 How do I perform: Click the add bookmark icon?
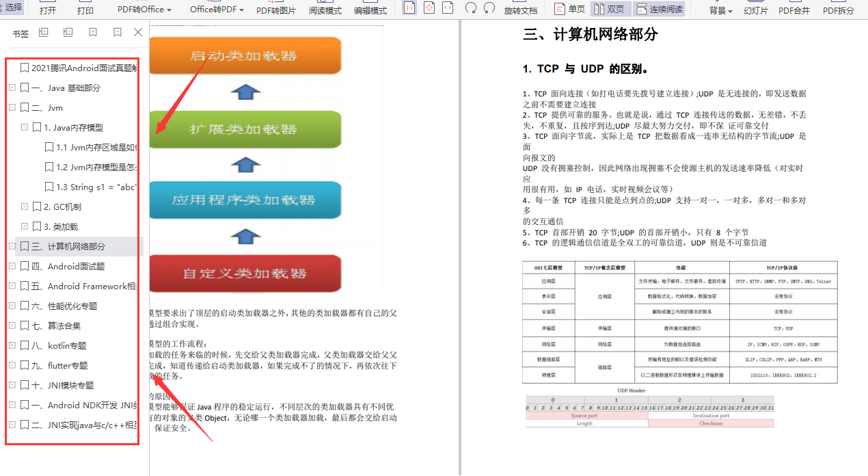(x=93, y=32)
